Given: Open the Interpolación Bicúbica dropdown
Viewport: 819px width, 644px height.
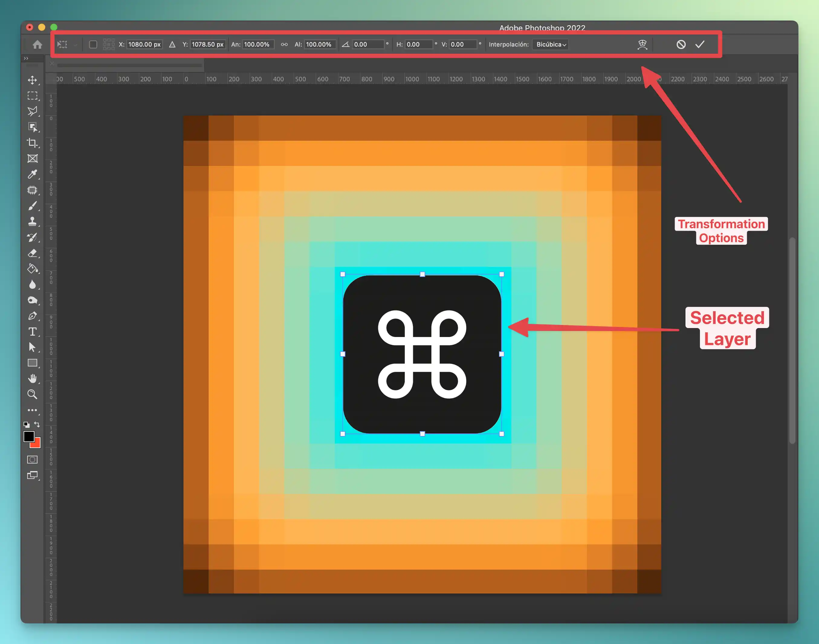Looking at the screenshot, I should click(x=551, y=44).
